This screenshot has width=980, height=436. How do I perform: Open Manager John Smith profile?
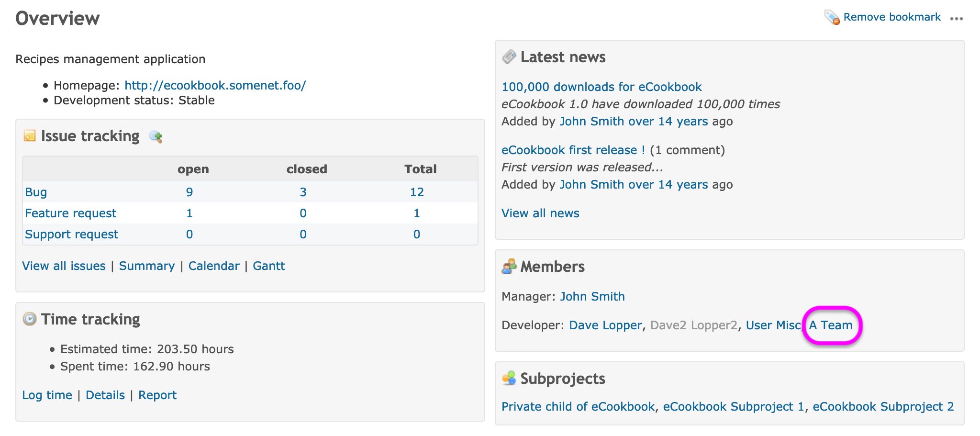[x=592, y=296]
